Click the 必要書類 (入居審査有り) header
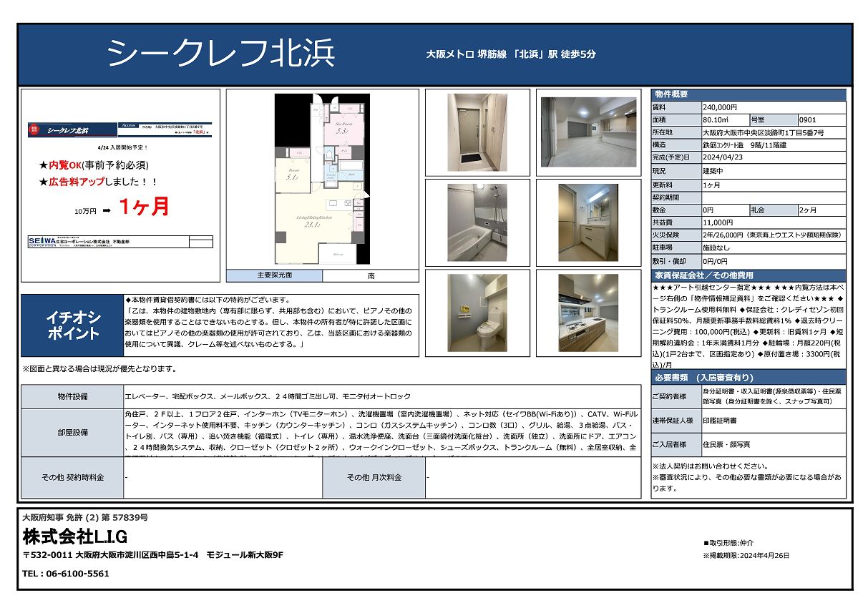868x598 pixels. click(748, 377)
